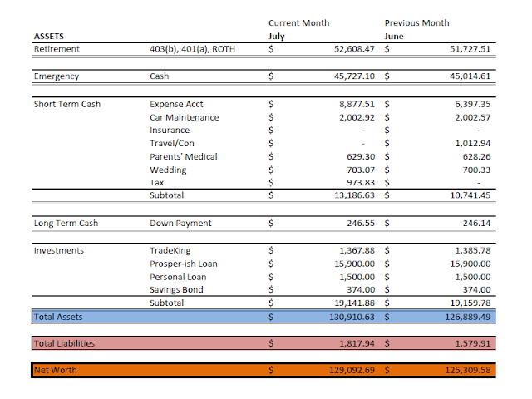The height and width of the screenshot is (399, 532).
Task: Click the Current Month header
Action: pos(299,23)
